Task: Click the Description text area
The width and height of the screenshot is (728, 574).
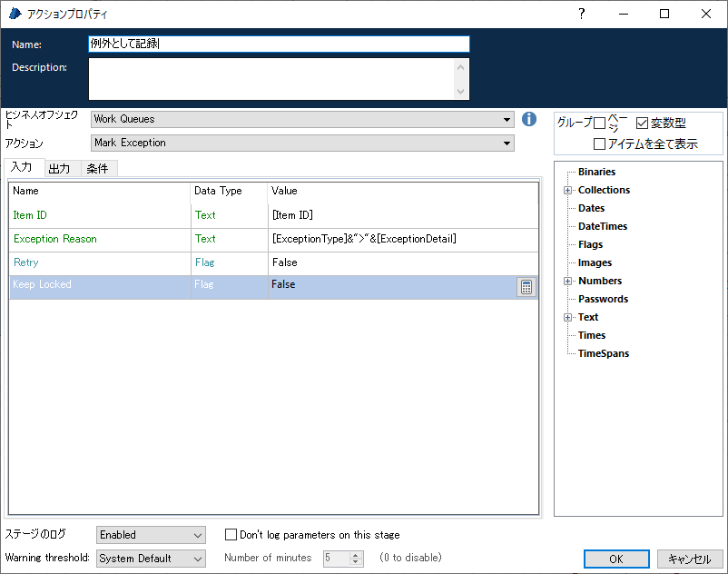Action: click(x=273, y=79)
